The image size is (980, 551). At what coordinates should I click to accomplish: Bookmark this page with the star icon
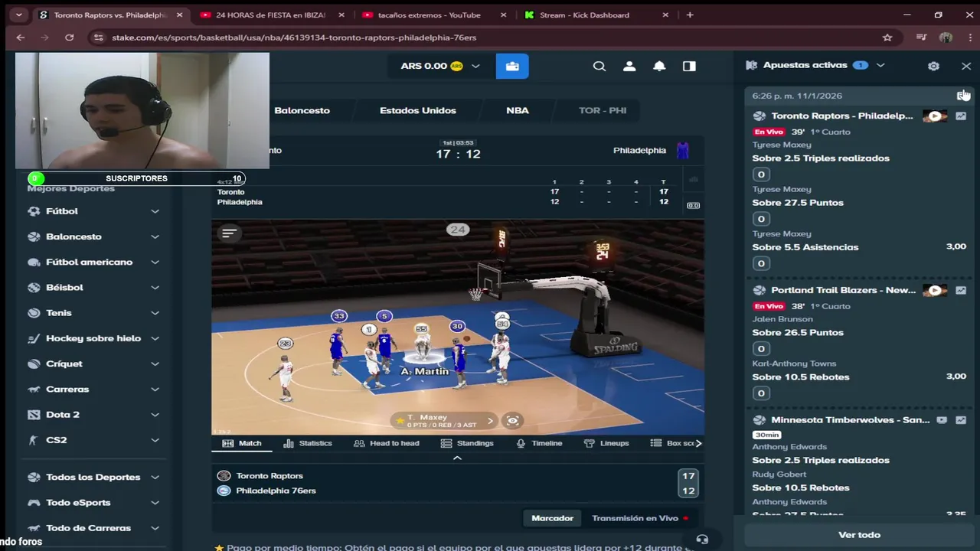[887, 37]
